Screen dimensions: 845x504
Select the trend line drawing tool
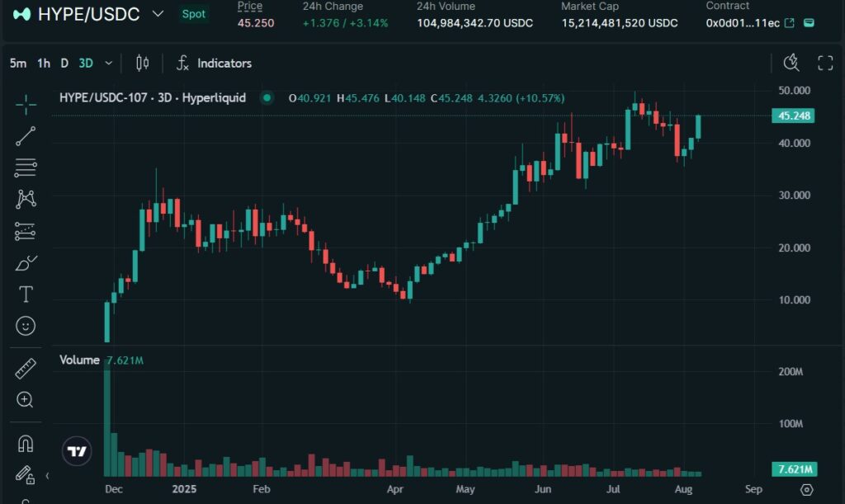click(x=26, y=136)
